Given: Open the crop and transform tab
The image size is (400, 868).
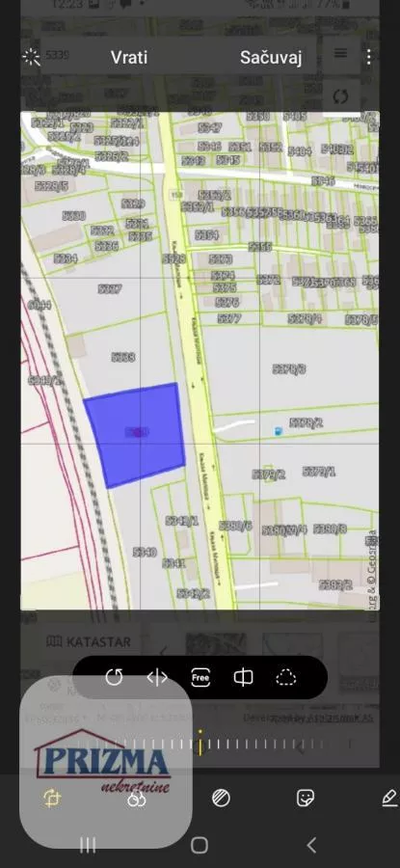Looking at the screenshot, I should tap(52, 798).
